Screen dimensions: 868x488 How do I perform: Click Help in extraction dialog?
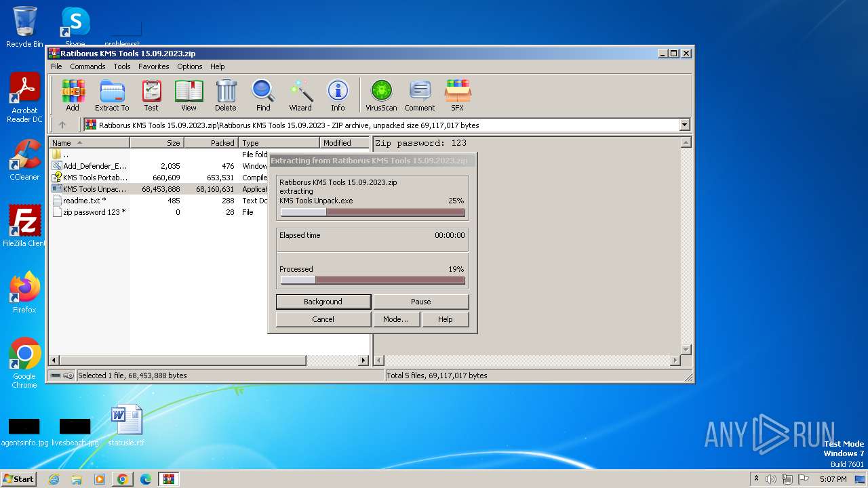446,319
